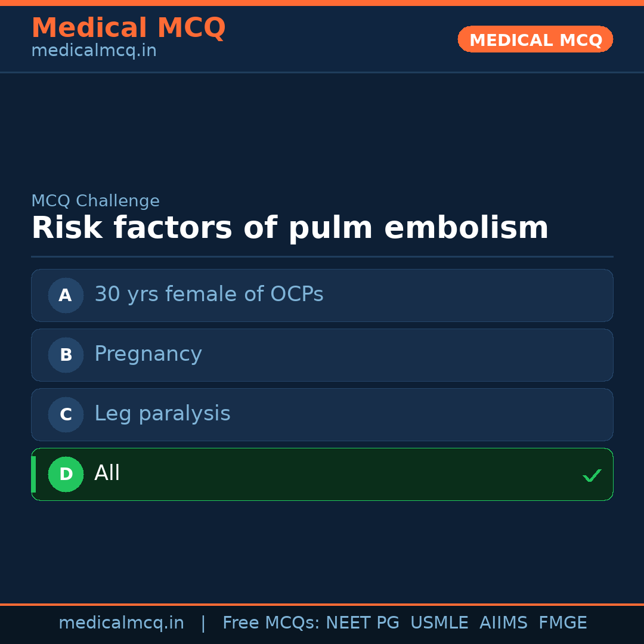Choose the 'Pregnancy' answer option
644x644 pixels.
tap(148, 354)
